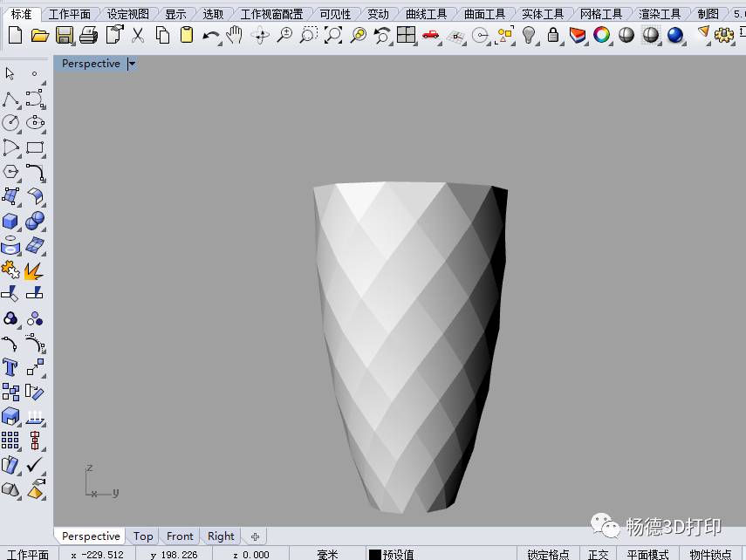Toggle 正交 ortho mode
The width and height of the screenshot is (746, 560).
click(598, 554)
